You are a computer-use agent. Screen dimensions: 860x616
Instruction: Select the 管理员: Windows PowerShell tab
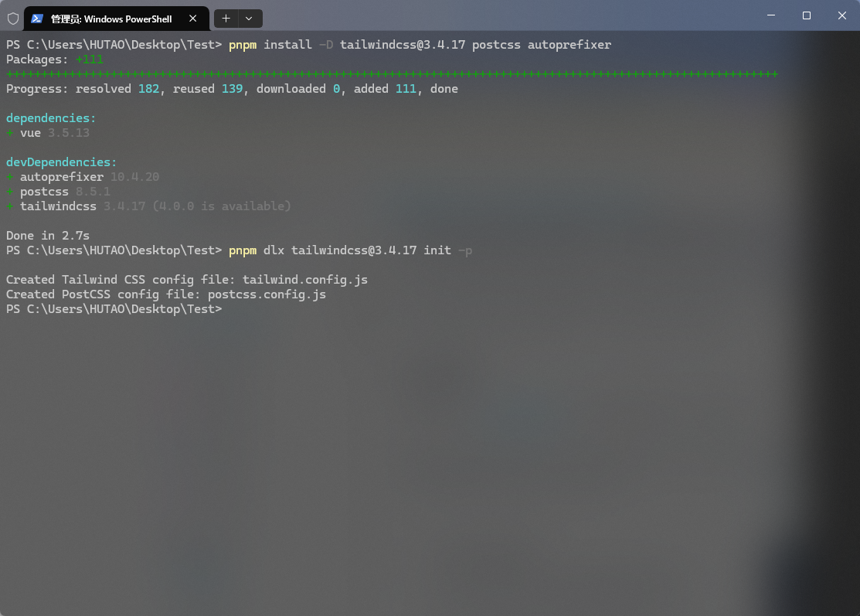pos(116,19)
